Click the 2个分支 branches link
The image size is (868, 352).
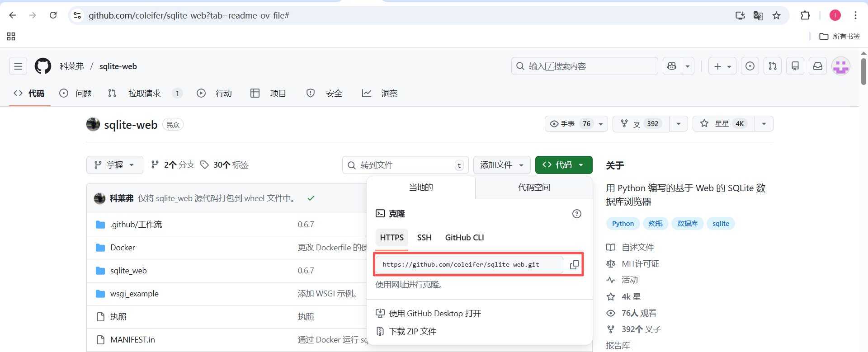pyautogui.click(x=173, y=165)
